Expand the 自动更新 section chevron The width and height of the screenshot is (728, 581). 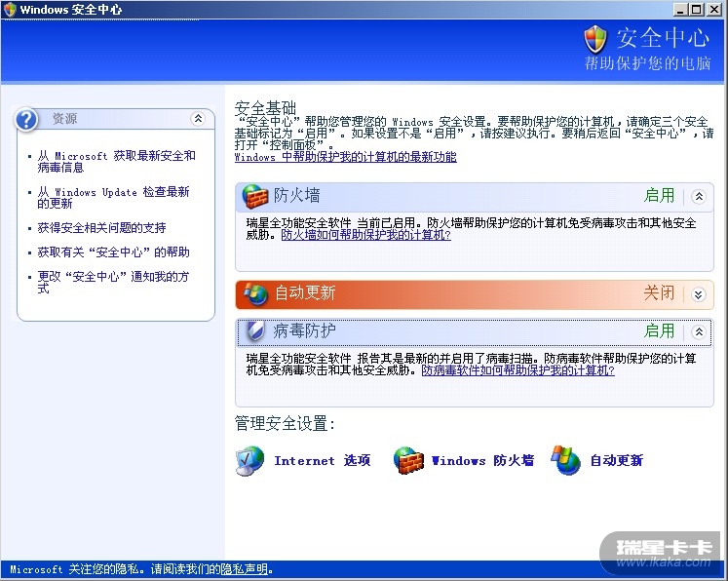699,294
